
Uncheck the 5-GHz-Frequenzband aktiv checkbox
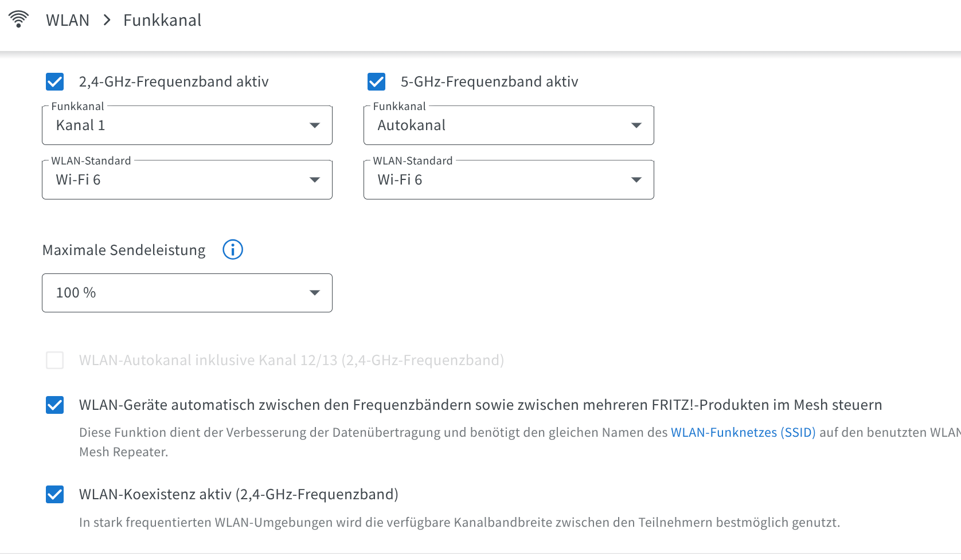point(377,82)
